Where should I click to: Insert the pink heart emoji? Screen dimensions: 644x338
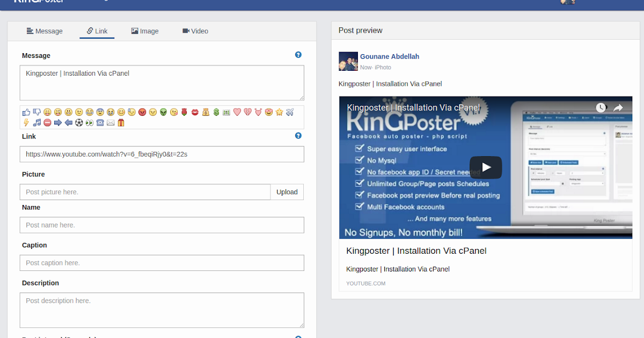click(x=237, y=112)
